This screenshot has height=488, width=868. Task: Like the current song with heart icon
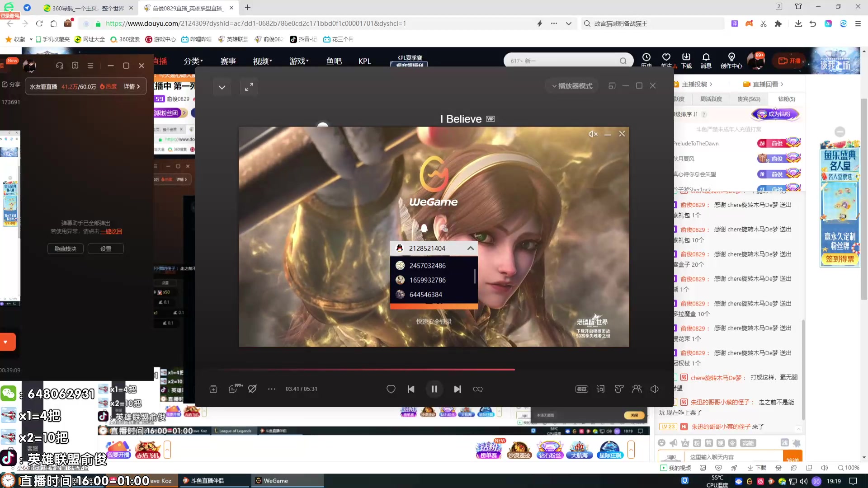point(391,389)
